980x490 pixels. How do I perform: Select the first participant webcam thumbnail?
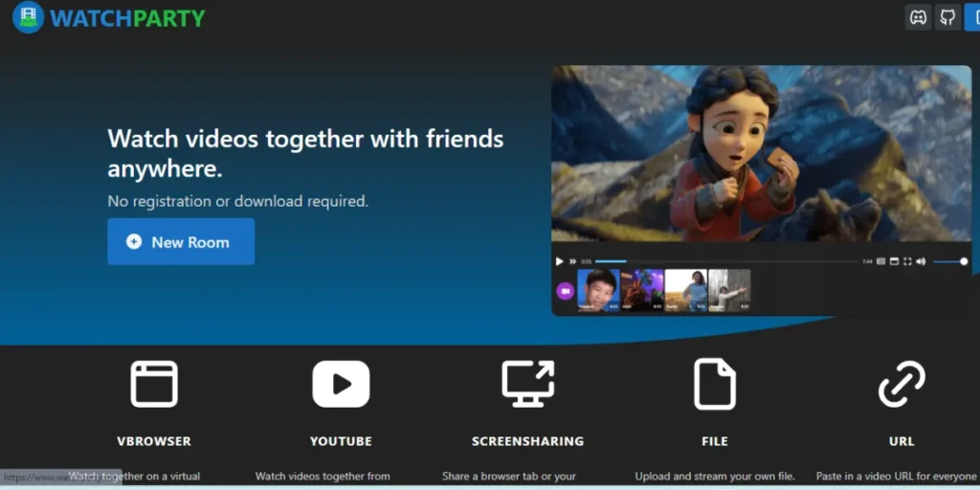tap(598, 290)
